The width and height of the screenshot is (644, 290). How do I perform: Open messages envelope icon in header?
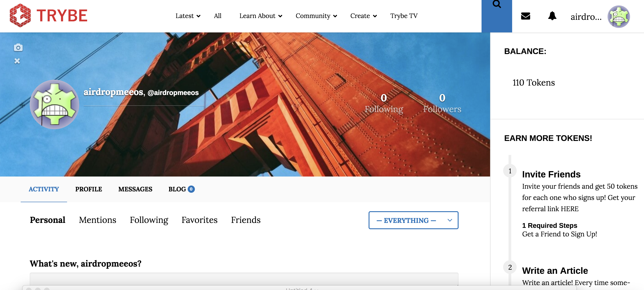(x=525, y=16)
